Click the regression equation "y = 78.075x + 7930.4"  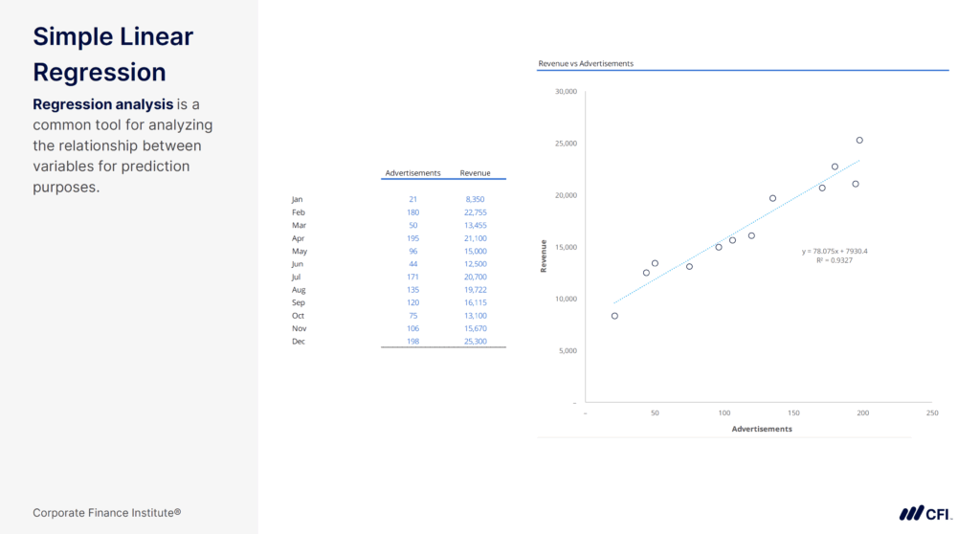(835, 252)
